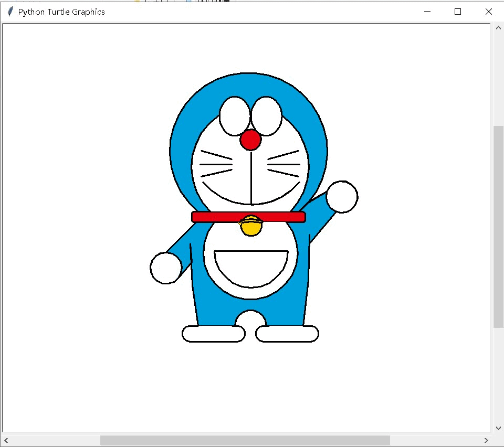Minimize the Python Turtle Graphics window
Screen dimensions: 504x447
coord(427,12)
